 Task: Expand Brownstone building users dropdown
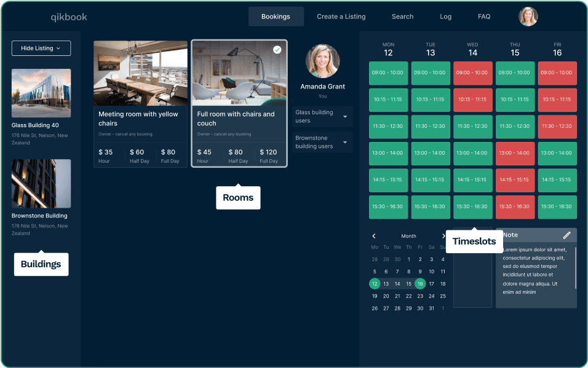tap(344, 143)
